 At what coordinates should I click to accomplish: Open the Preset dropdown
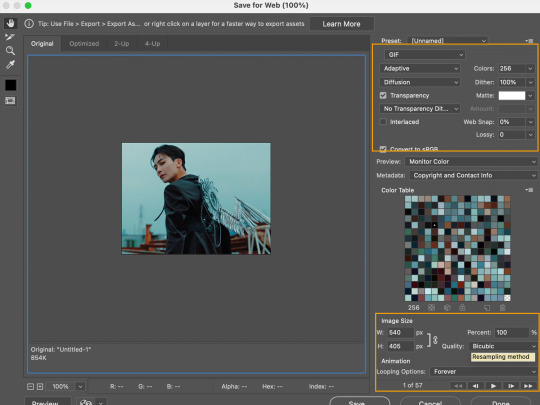448,41
